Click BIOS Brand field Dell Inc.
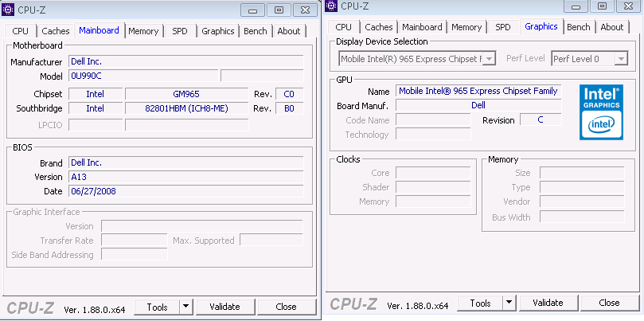Screen dimensions: 644x321 (x=186, y=162)
